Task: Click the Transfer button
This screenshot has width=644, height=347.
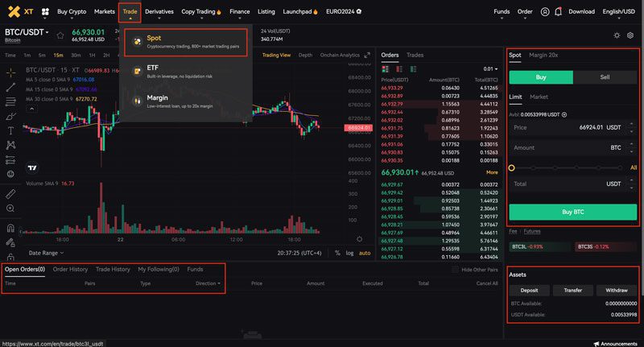Action: [573, 291]
